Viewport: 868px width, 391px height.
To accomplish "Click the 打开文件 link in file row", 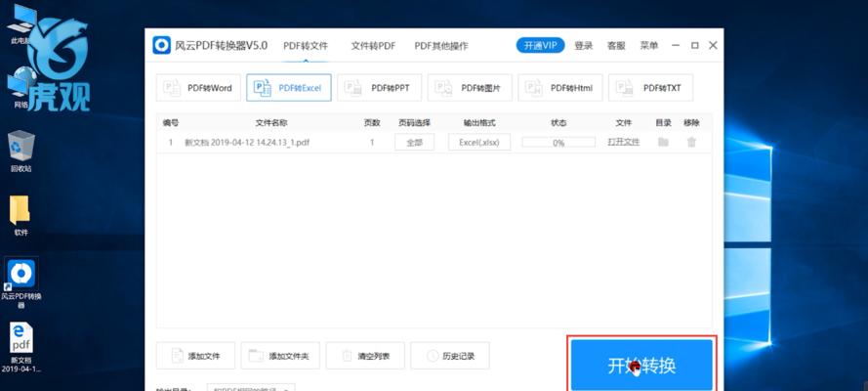I will [x=623, y=143].
